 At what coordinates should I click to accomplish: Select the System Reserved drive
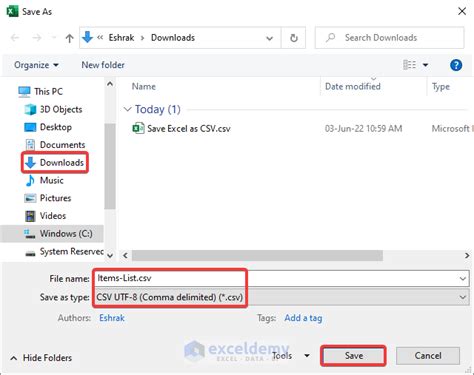[x=64, y=252]
